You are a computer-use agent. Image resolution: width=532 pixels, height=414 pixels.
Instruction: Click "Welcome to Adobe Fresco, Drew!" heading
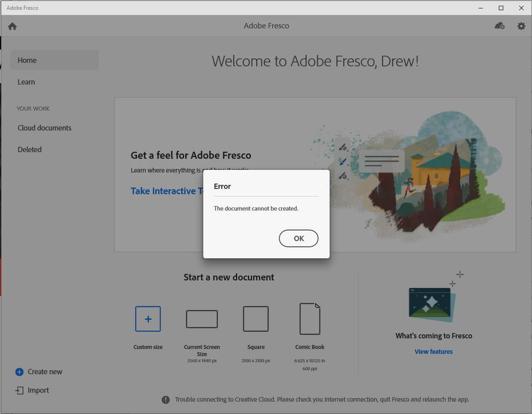315,61
